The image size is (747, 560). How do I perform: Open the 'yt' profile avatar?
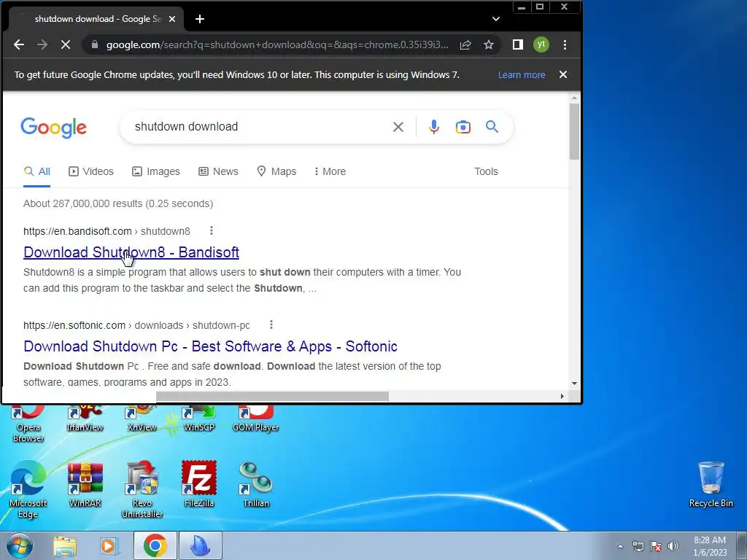[x=541, y=44]
